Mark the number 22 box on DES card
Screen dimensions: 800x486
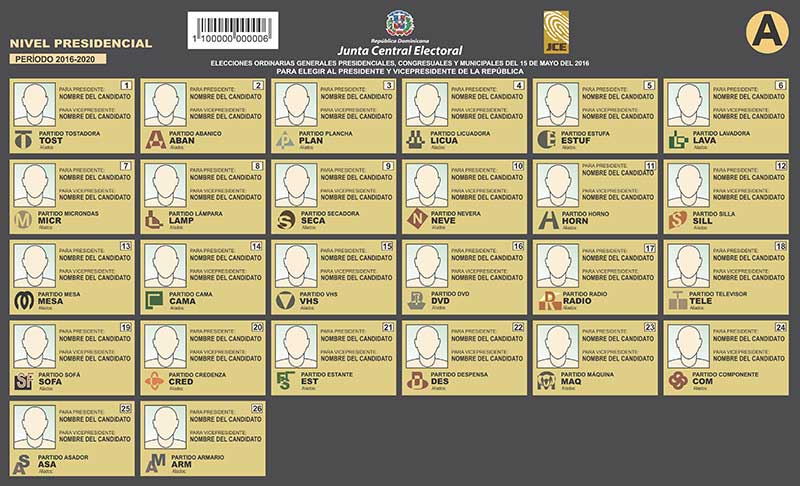pyautogui.click(x=518, y=327)
